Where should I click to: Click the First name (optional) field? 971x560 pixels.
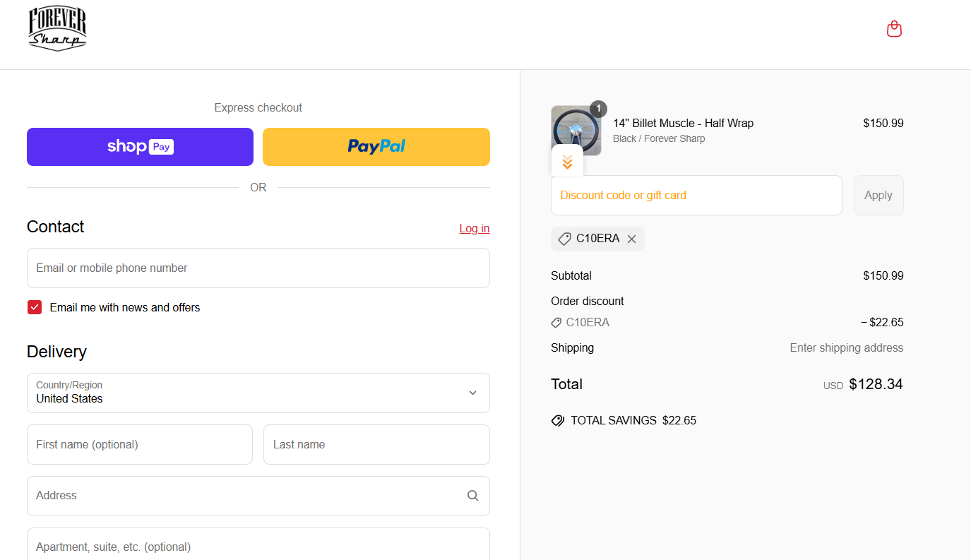[139, 445]
